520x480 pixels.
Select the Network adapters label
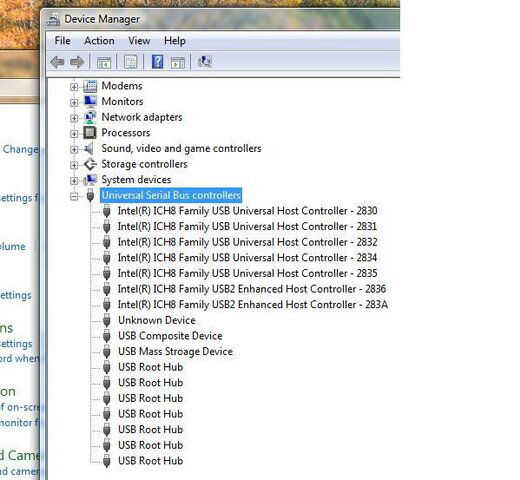click(142, 117)
